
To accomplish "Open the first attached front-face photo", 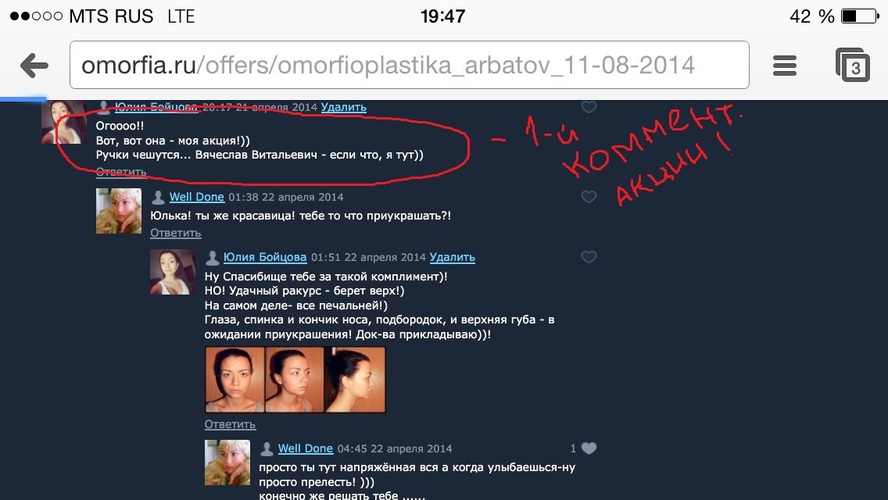I will click(x=234, y=379).
